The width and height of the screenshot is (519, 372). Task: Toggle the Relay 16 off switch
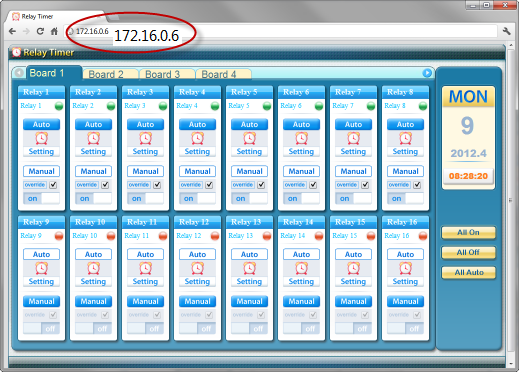pos(405,328)
